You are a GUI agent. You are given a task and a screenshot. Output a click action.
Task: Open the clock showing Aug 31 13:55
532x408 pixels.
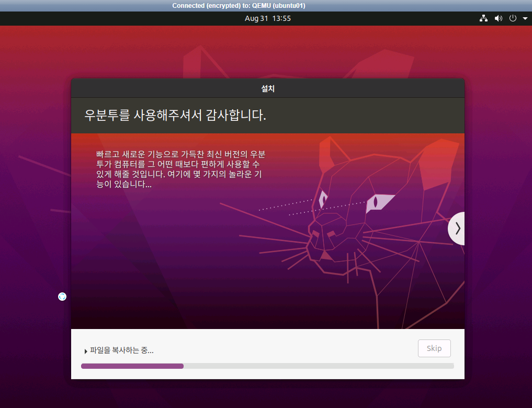(268, 18)
